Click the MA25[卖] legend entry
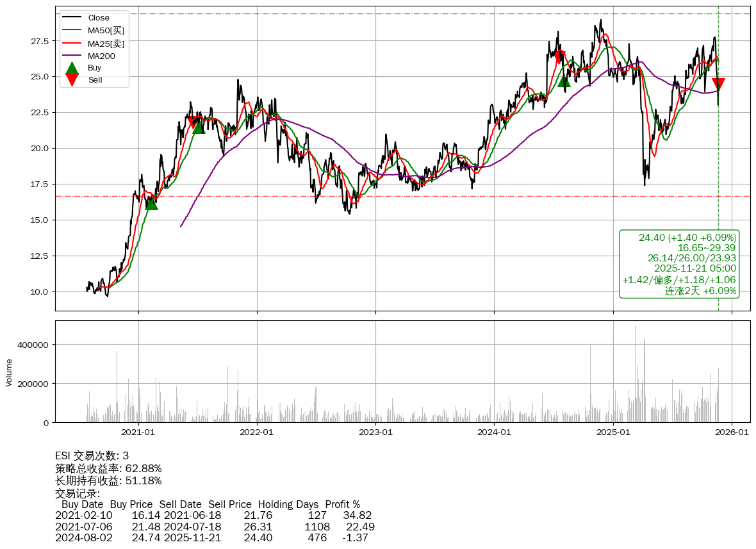756x549 pixels. tap(106, 44)
